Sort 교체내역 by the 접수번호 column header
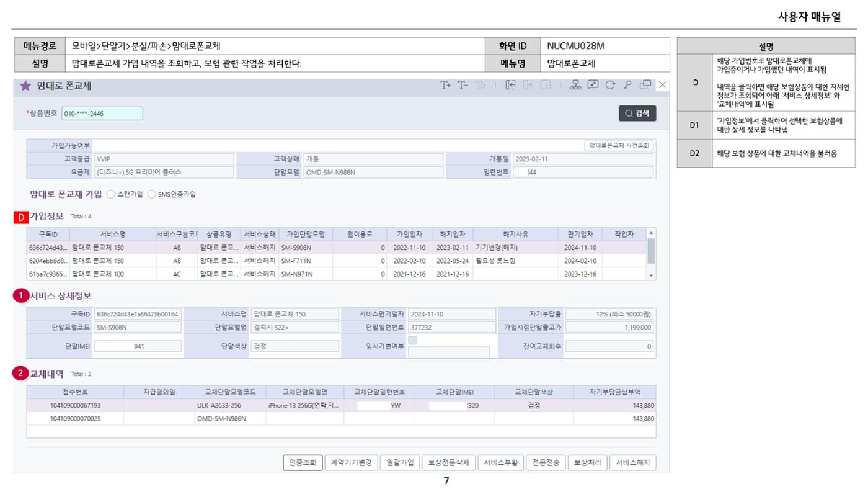 [75, 392]
